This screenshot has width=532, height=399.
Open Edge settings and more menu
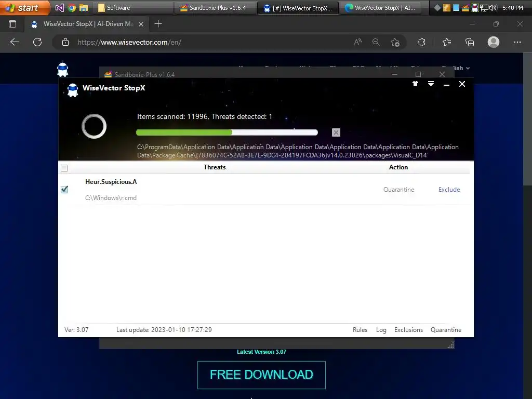(x=517, y=42)
